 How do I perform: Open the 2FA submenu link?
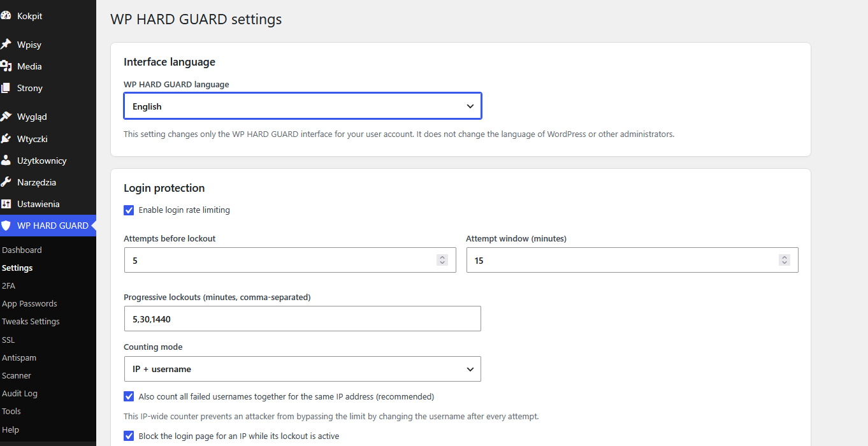(8, 286)
